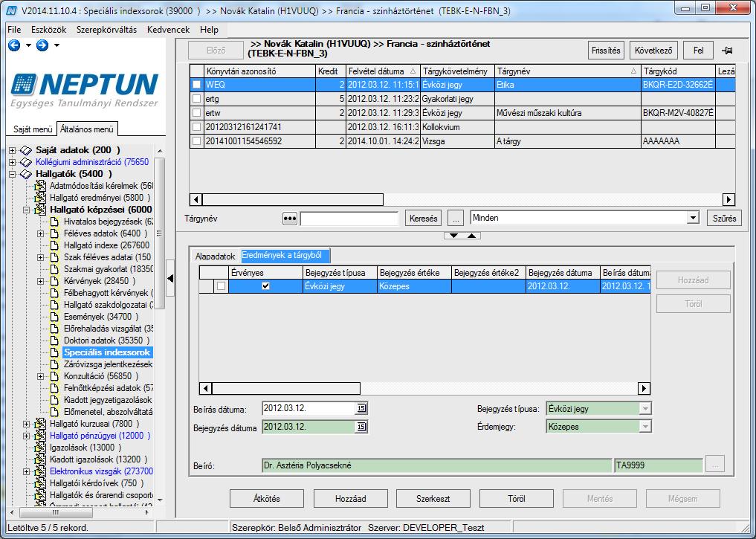Toggle the Érvényes checkbox for Évközi jegy
Image resolution: width=756 pixels, height=539 pixels.
(x=265, y=286)
